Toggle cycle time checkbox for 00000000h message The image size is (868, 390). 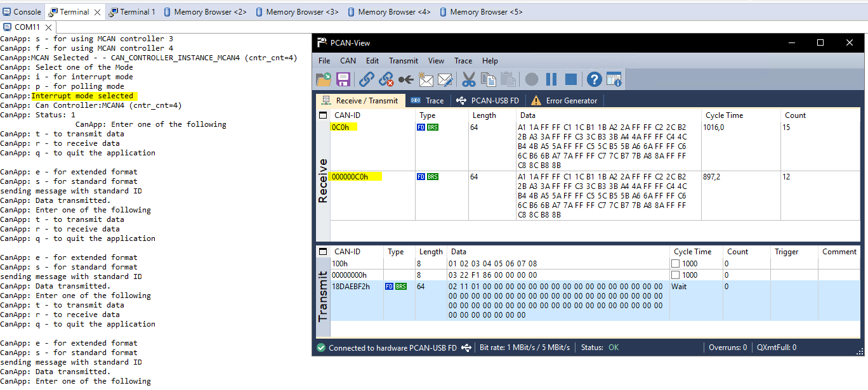point(676,275)
